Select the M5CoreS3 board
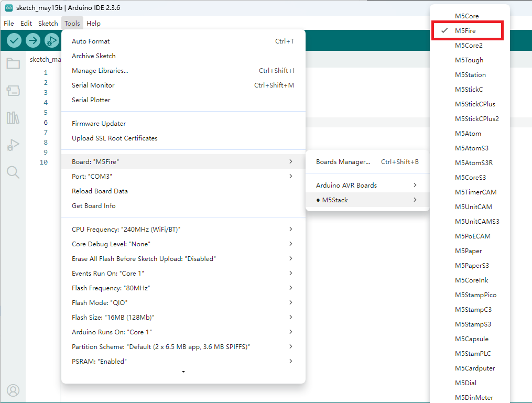This screenshot has height=403, width=532. 470,178
